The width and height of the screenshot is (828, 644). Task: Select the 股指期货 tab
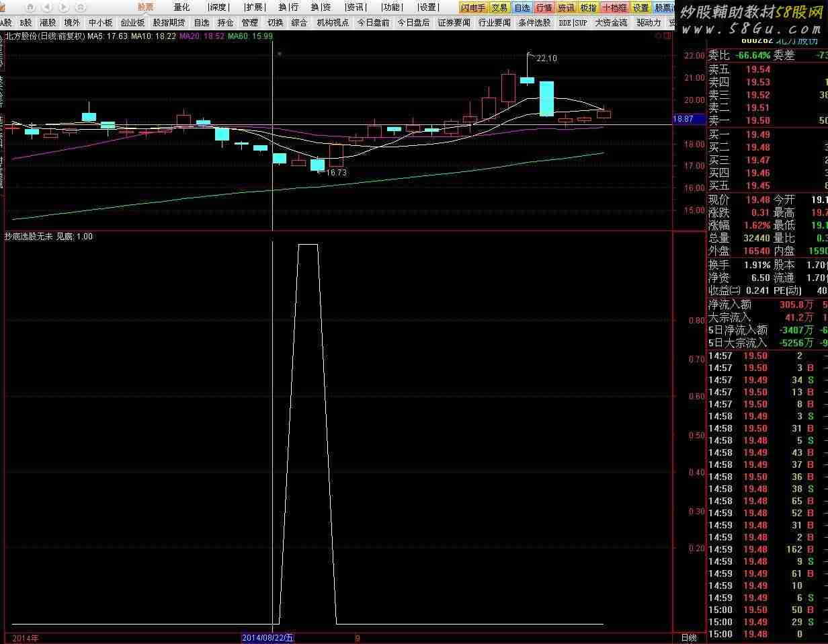tap(169, 23)
